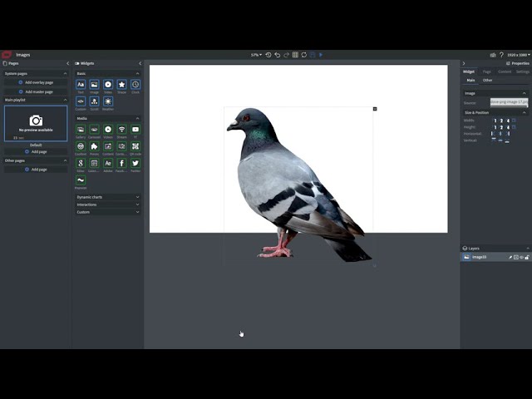Collapse the Widgets panel

pyautogui.click(x=140, y=63)
